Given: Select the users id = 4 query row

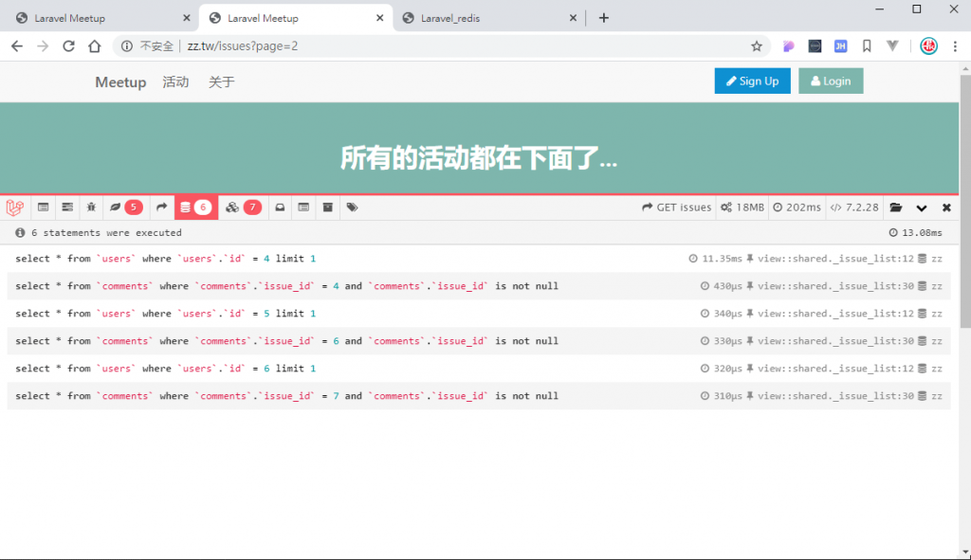Looking at the screenshot, I should click(479, 259).
